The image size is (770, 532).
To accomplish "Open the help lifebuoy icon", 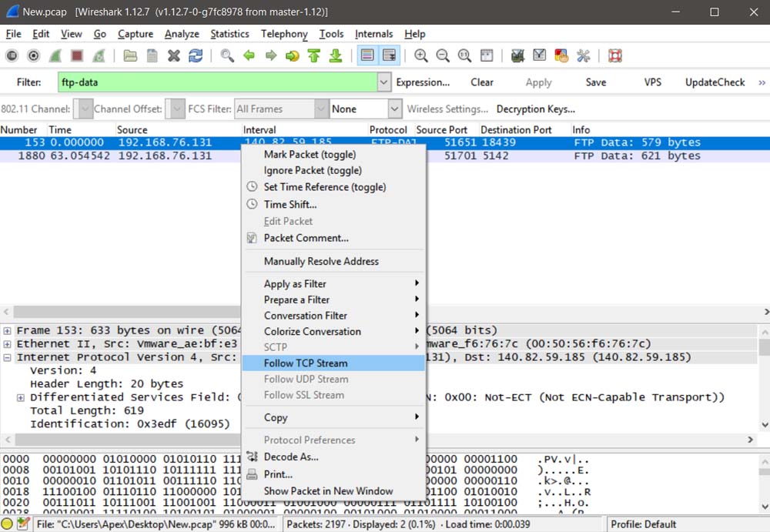I will [614, 55].
